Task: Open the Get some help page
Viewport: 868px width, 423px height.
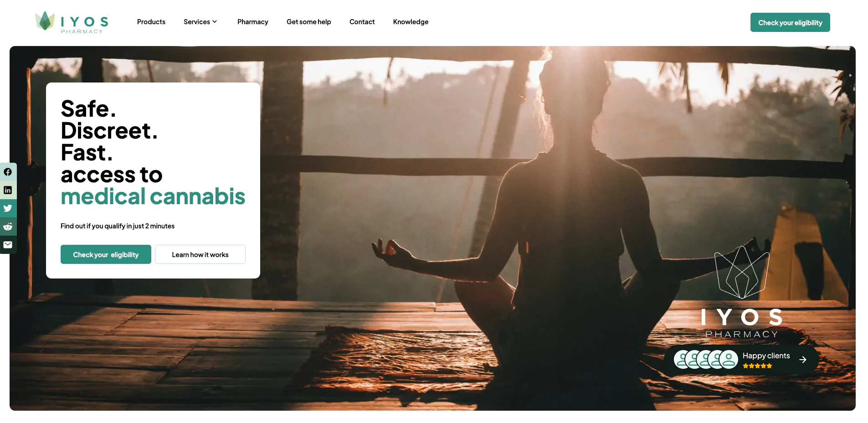Action: [308, 22]
